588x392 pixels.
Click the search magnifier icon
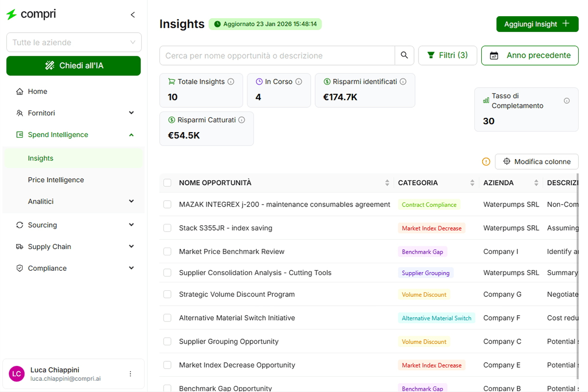(404, 55)
